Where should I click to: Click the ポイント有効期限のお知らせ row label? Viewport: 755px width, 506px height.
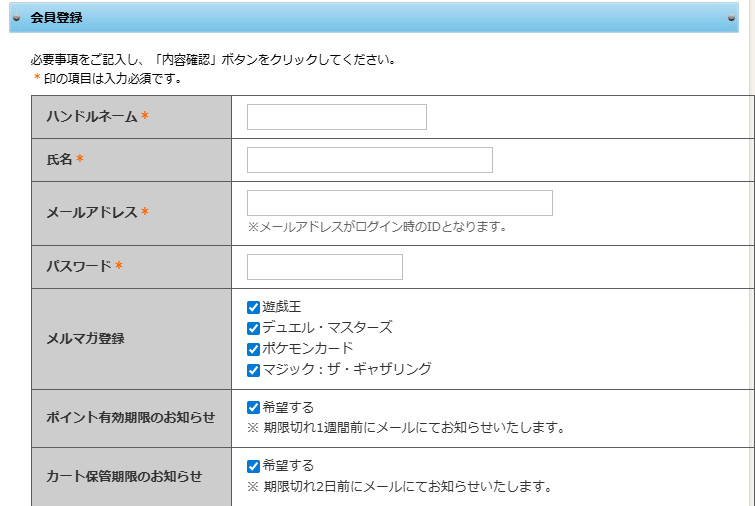coord(130,418)
